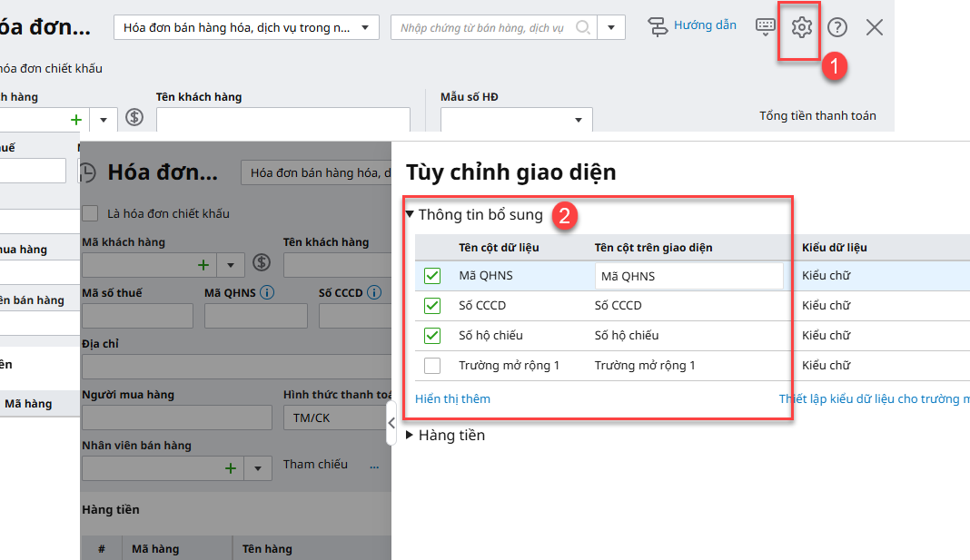The height and width of the screenshot is (560, 970).
Task: Enable the Trường mở rộng 1 checkbox
Action: click(x=432, y=366)
